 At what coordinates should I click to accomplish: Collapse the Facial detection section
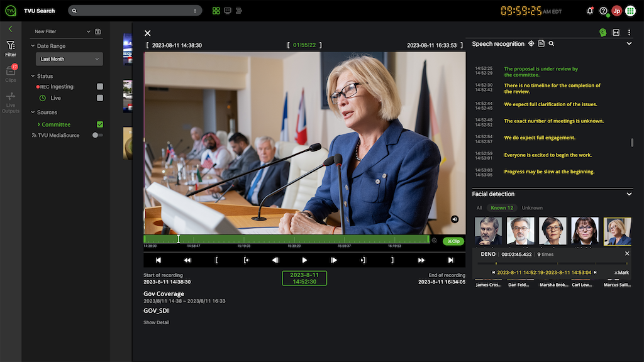coord(629,194)
